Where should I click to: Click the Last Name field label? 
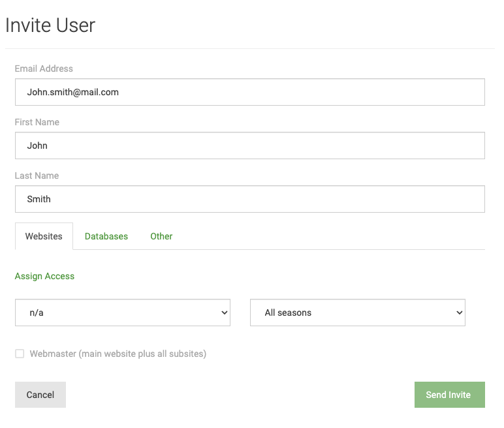click(x=37, y=176)
